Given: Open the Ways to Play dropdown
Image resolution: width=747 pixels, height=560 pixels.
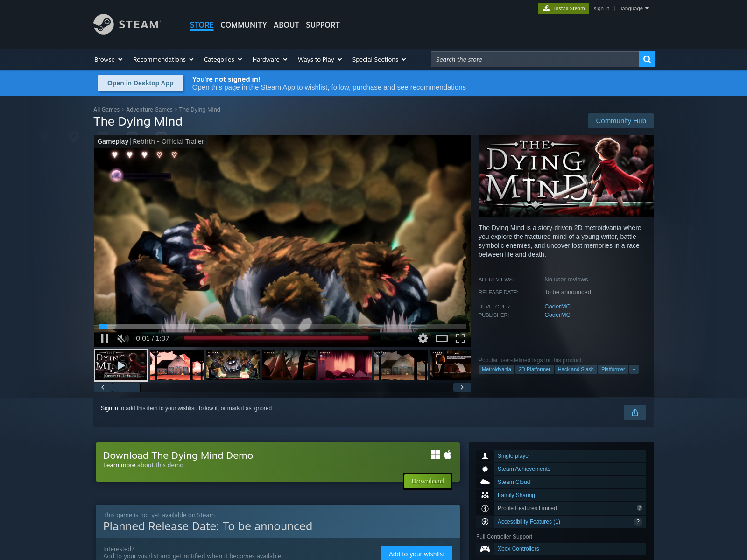Looking at the screenshot, I should pos(320,59).
